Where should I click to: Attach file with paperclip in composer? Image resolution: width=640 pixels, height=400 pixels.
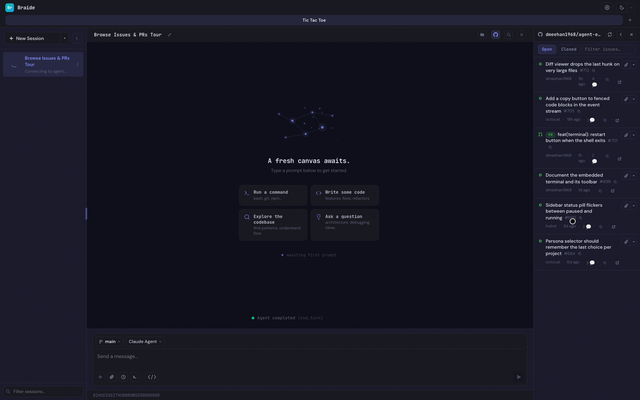point(112,377)
